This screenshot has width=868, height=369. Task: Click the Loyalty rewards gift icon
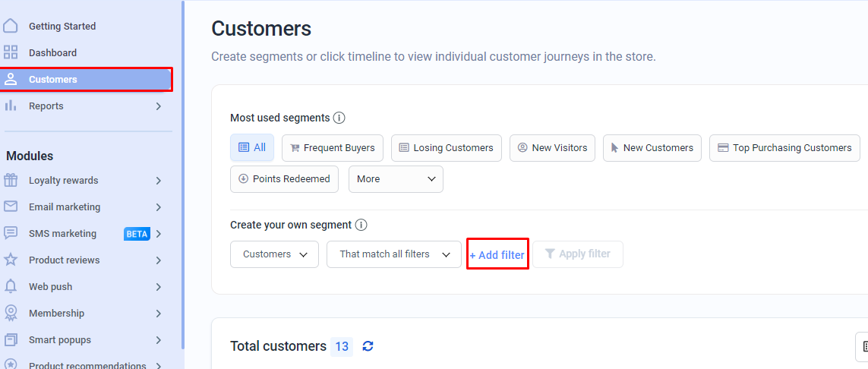11,181
